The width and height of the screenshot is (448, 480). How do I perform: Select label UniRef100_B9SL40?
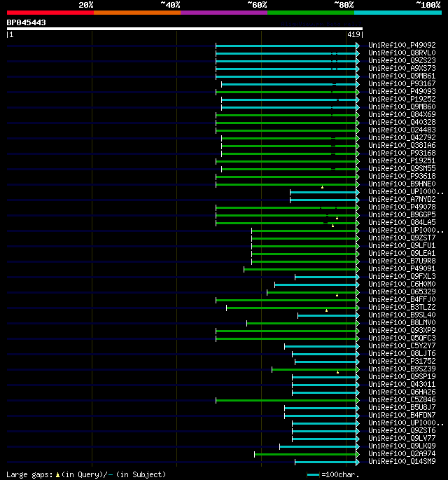402,315
